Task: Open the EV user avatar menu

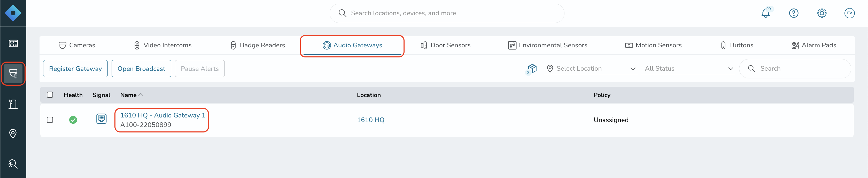Action: (x=849, y=13)
